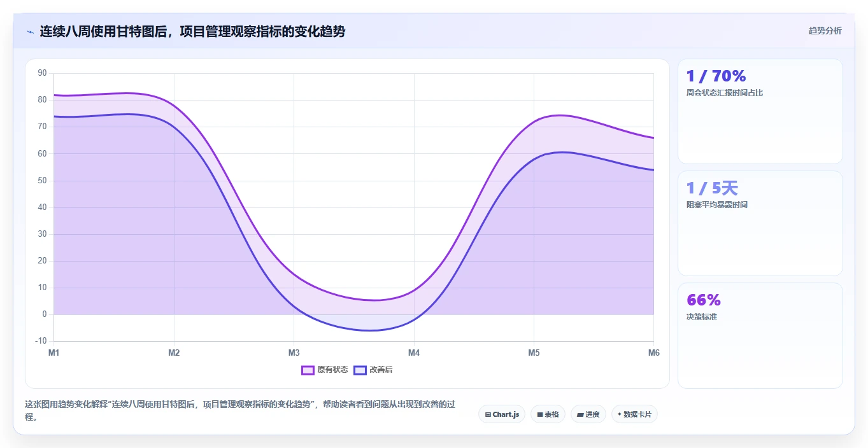868x448 pixels.
Task: Click the 66% metric value
Action: tap(704, 300)
